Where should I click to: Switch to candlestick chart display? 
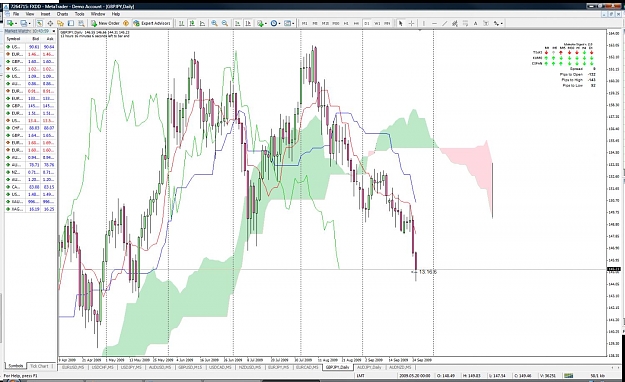(x=192, y=24)
